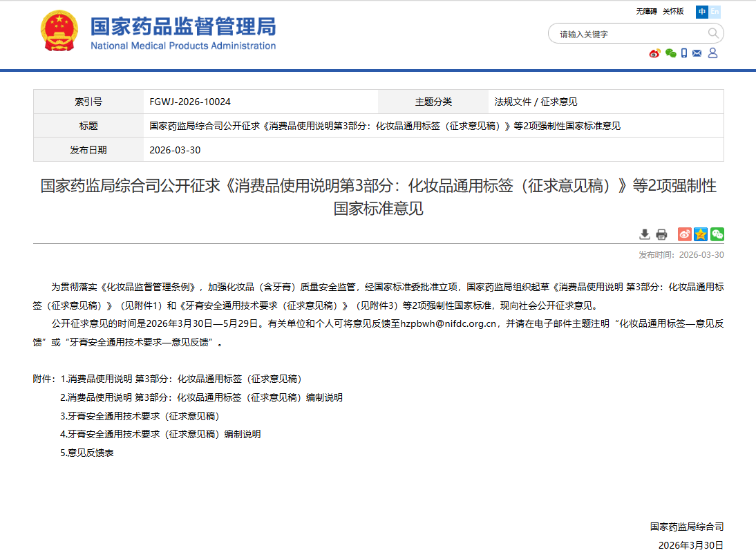
Task: Switch to 关怀版 care mode
Action: (673, 12)
